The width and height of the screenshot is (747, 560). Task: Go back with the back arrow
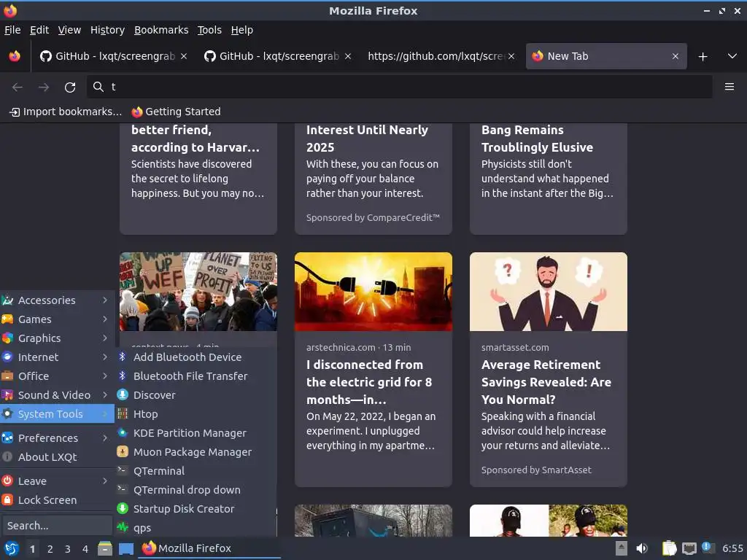pos(18,87)
